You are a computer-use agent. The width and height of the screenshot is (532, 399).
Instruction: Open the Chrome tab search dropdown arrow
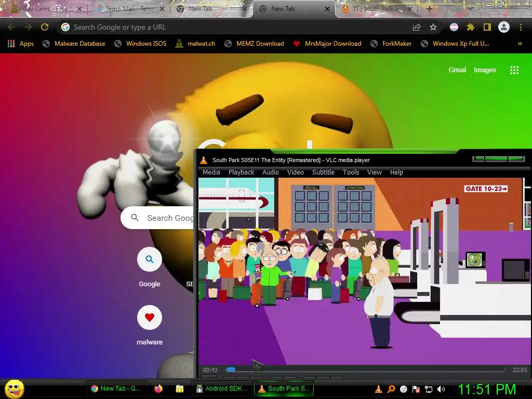(470, 9)
